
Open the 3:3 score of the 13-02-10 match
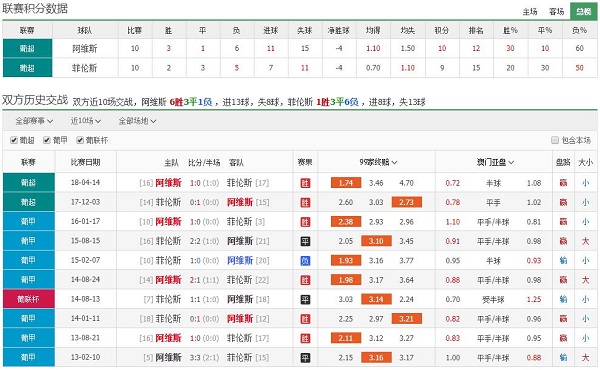tap(195, 358)
